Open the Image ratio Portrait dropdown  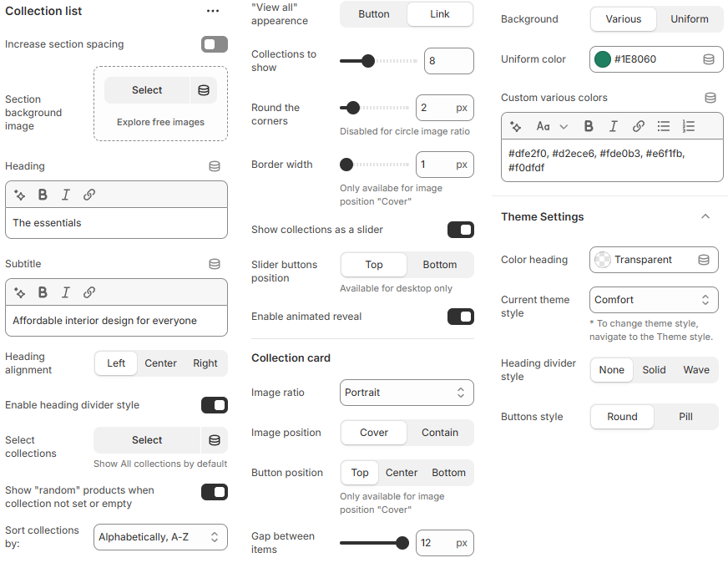[x=407, y=393]
